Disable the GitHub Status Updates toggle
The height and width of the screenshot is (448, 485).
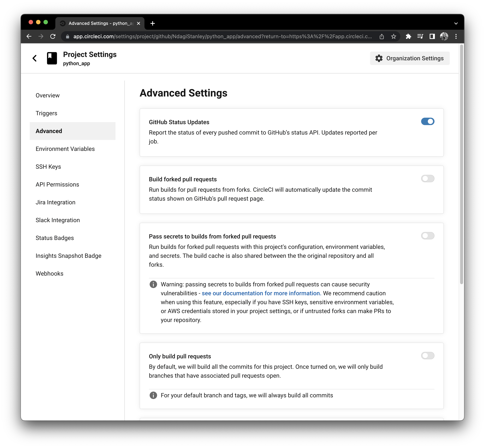tap(428, 121)
